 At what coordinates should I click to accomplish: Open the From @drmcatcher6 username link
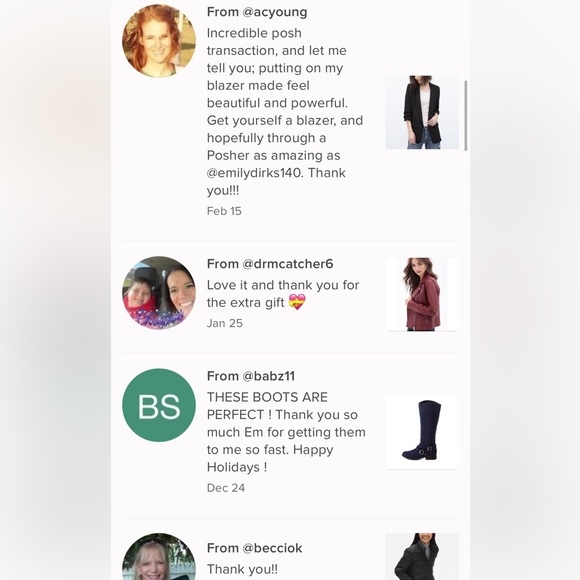pos(270,264)
